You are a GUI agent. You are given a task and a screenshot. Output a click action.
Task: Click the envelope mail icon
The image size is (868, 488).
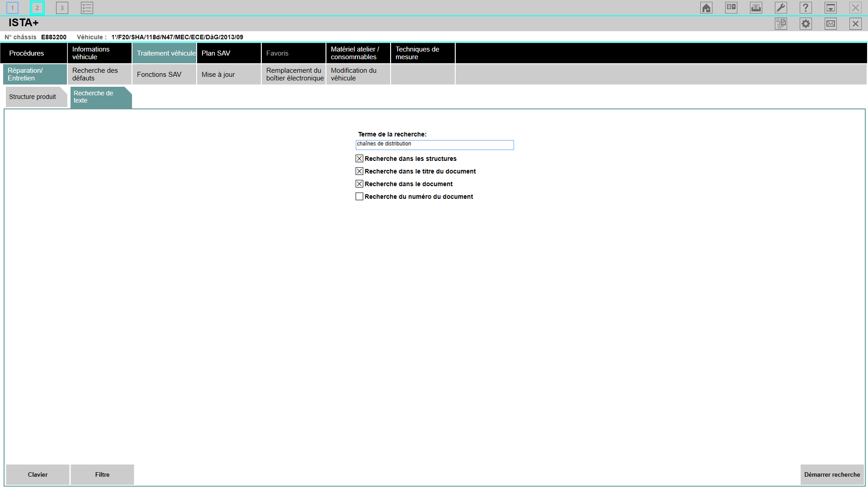point(830,23)
